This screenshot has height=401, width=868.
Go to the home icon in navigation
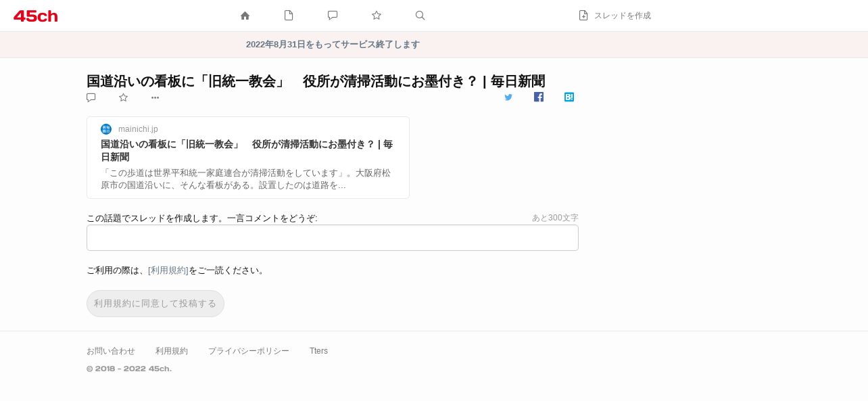click(245, 16)
